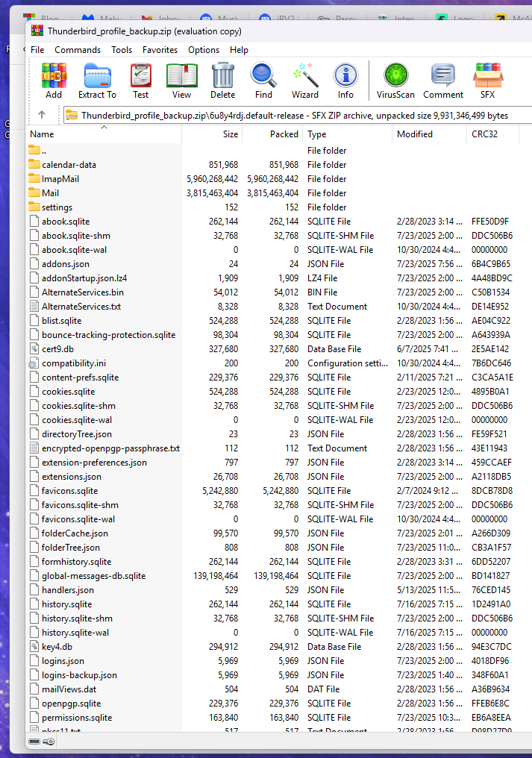Select the compatibility.ini file icon

[34, 363]
